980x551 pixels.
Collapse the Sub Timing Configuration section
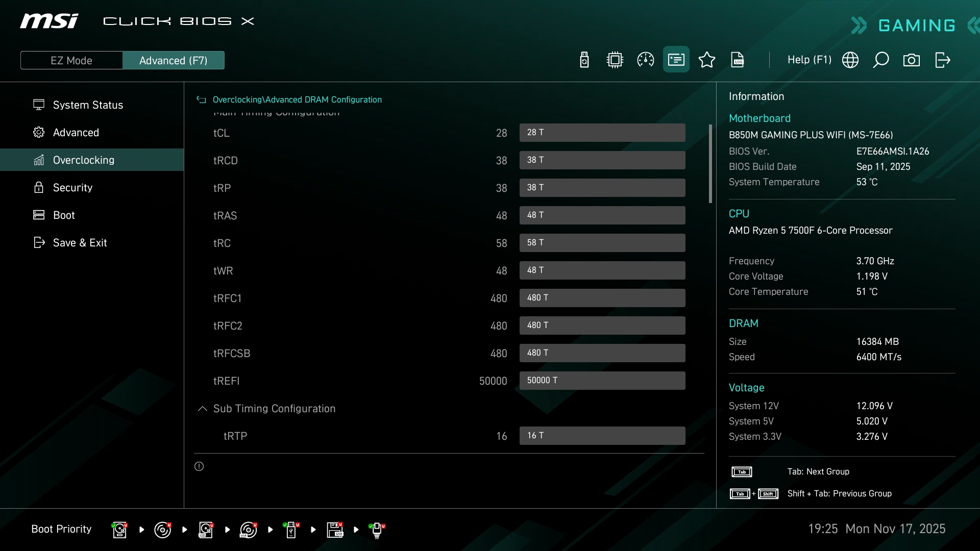203,409
